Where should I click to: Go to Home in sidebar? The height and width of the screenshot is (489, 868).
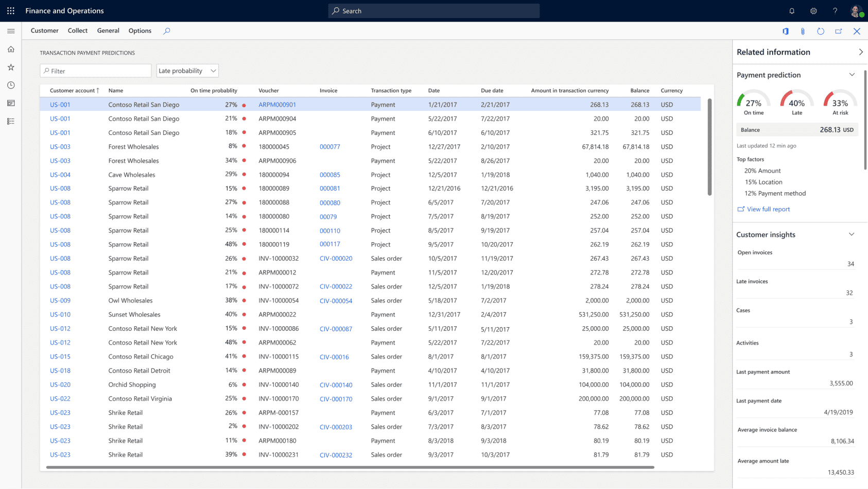[x=11, y=49]
